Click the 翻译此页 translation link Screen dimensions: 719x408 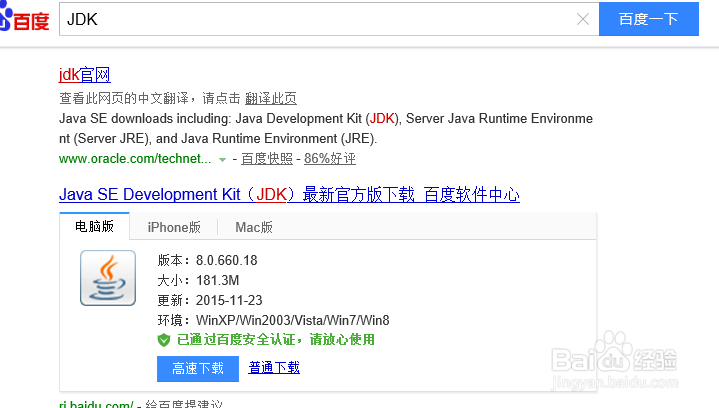pos(270,98)
